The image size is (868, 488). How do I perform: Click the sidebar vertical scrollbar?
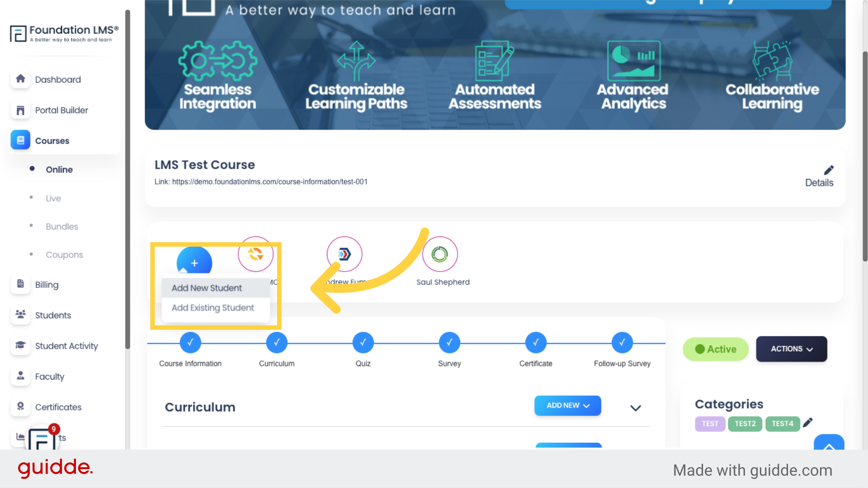[x=127, y=179]
